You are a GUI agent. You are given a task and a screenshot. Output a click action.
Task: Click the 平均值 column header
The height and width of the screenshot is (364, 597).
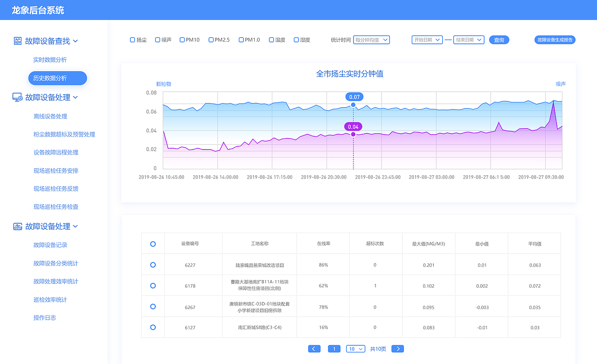point(535,244)
